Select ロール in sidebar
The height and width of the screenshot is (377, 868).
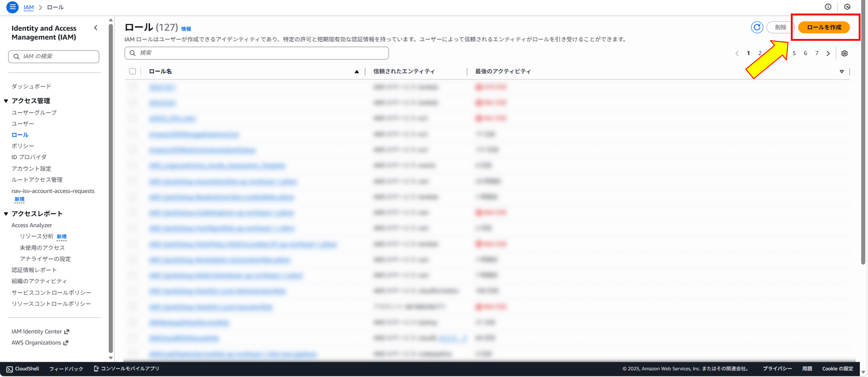pos(20,135)
